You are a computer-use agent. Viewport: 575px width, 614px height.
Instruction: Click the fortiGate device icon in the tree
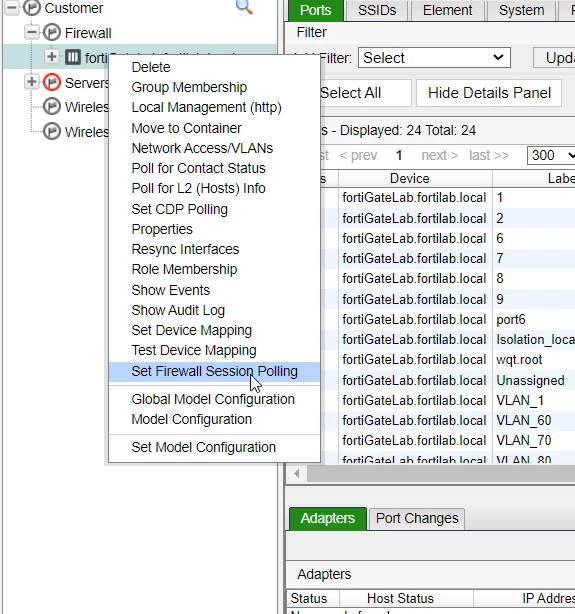pyautogui.click(x=73, y=57)
